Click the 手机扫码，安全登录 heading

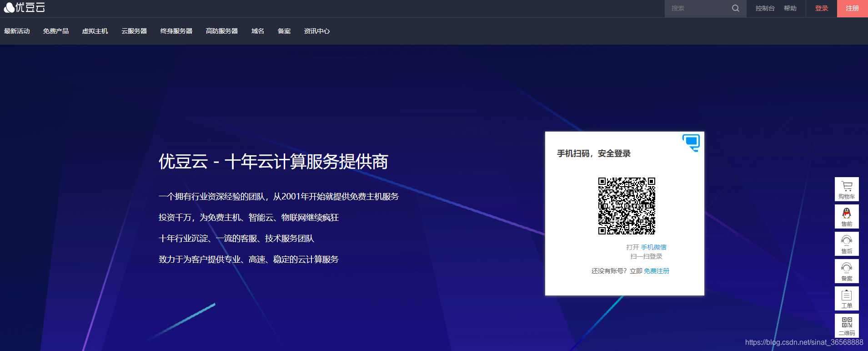coord(594,153)
